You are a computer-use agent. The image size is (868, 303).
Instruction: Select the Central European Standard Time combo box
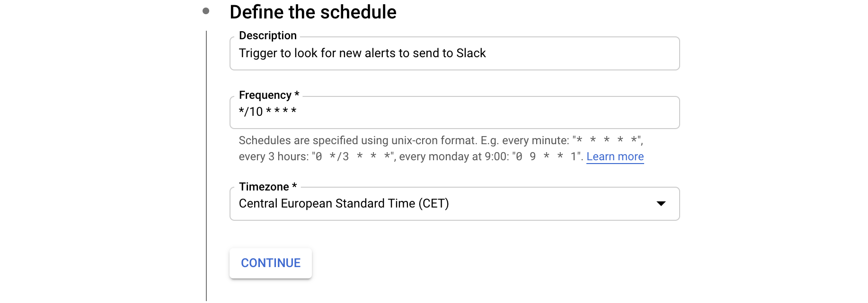426,204
